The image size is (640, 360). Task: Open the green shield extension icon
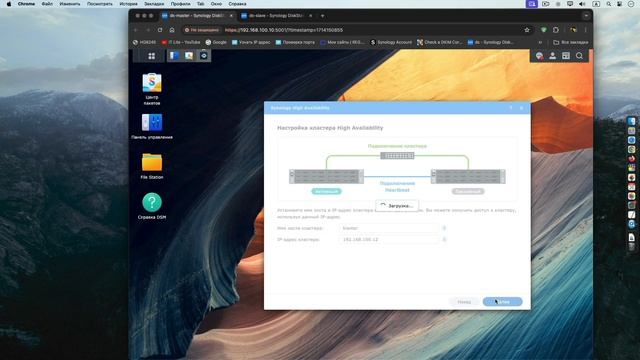(x=543, y=30)
